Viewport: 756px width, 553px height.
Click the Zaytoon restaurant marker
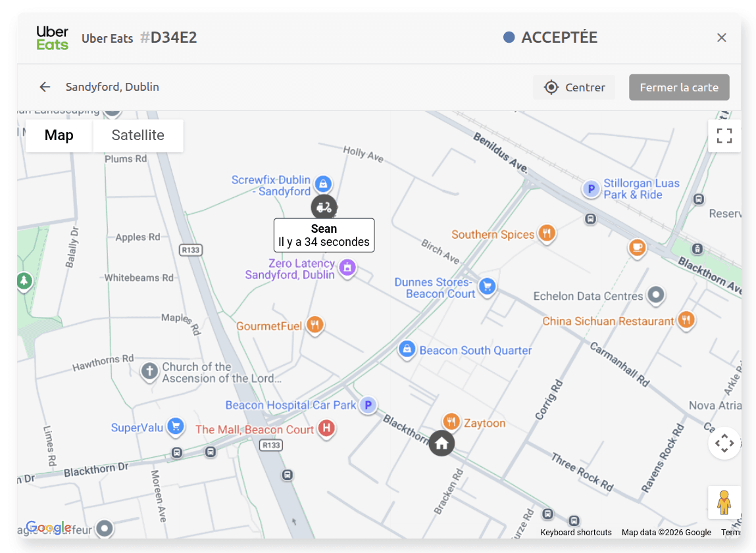pos(451,422)
